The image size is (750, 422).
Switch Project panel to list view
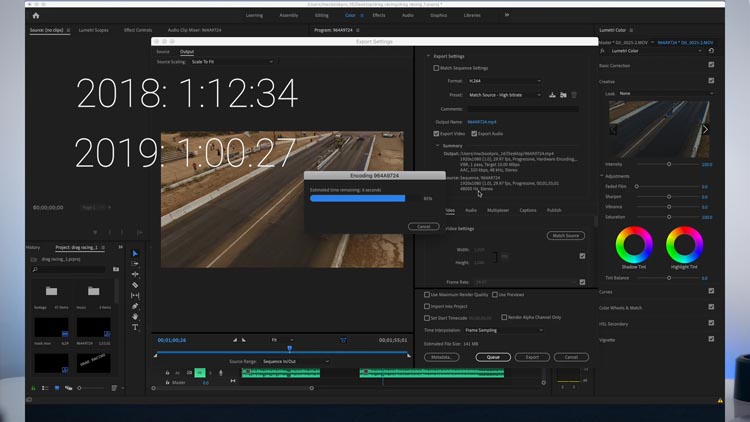point(45,388)
